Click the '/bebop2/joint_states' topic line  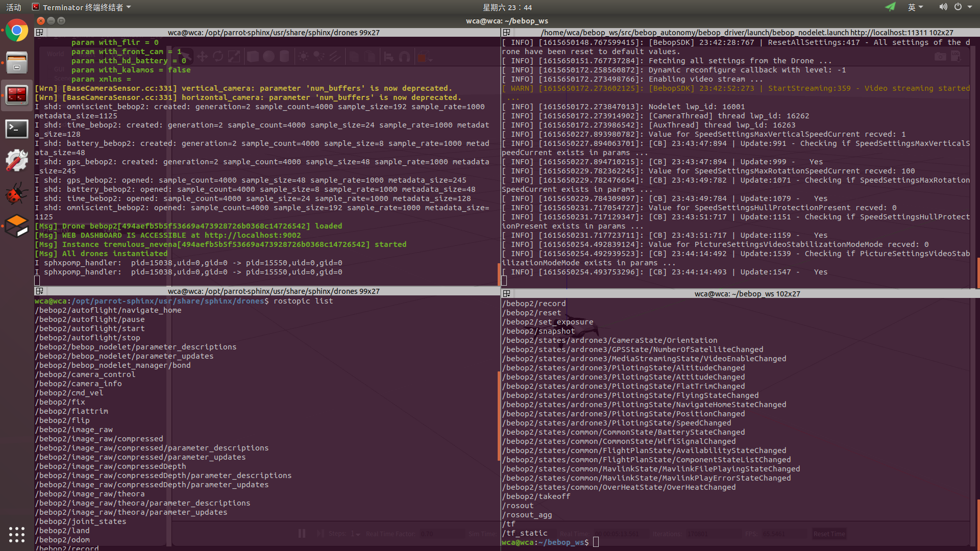[81, 521]
